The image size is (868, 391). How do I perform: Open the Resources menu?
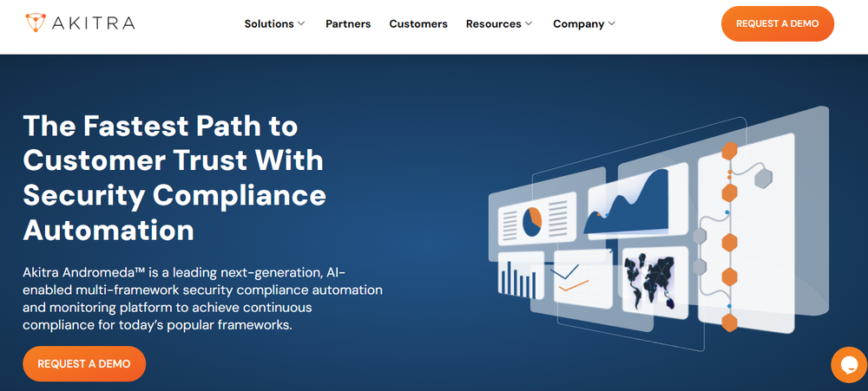pyautogui.click(x=499, y=23)
